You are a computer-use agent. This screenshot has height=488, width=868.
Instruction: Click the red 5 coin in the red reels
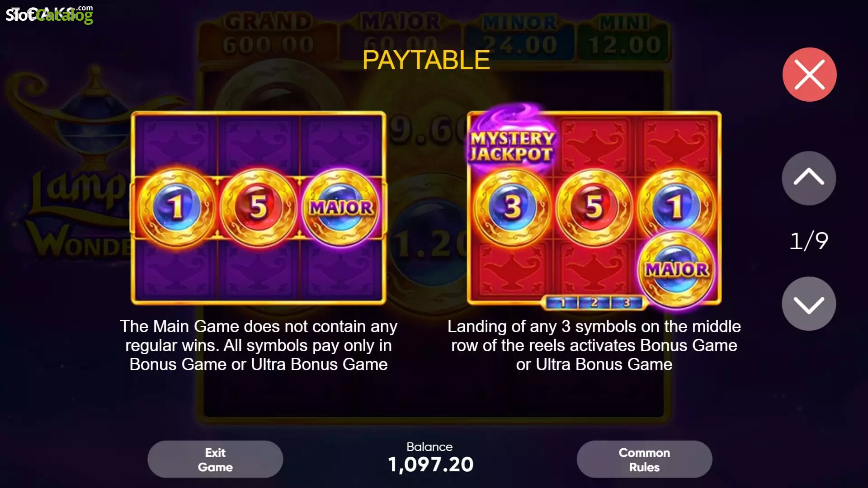pos(594,207)
